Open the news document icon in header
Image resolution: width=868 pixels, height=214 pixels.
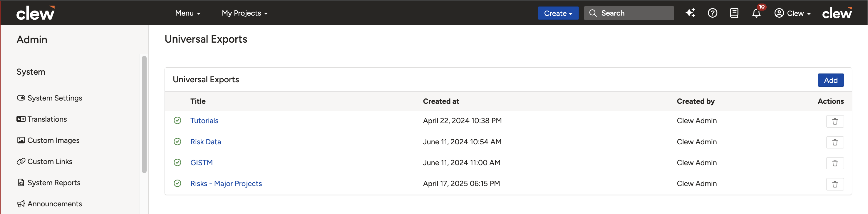click(x=734, y=13)
